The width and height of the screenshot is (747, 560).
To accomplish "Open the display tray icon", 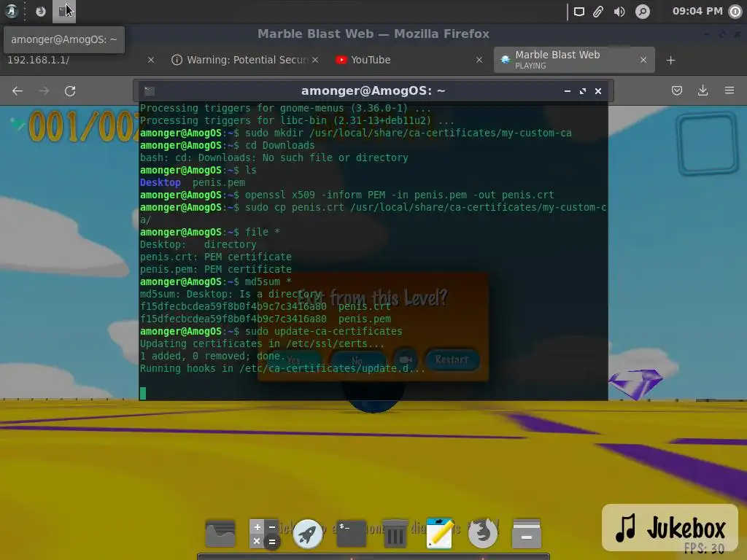I will coord(578,12).
